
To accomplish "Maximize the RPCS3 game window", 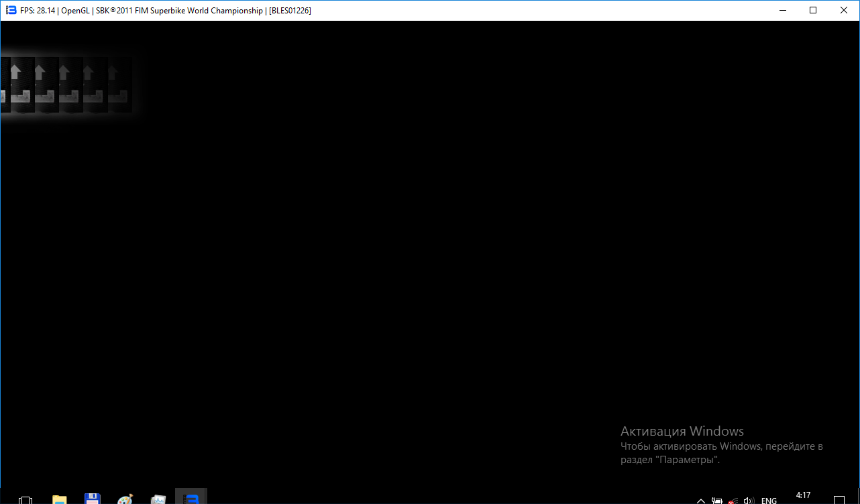I will 813,10.
